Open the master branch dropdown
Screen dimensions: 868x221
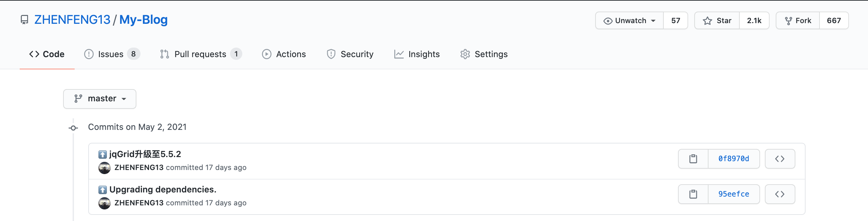[100, 99]
